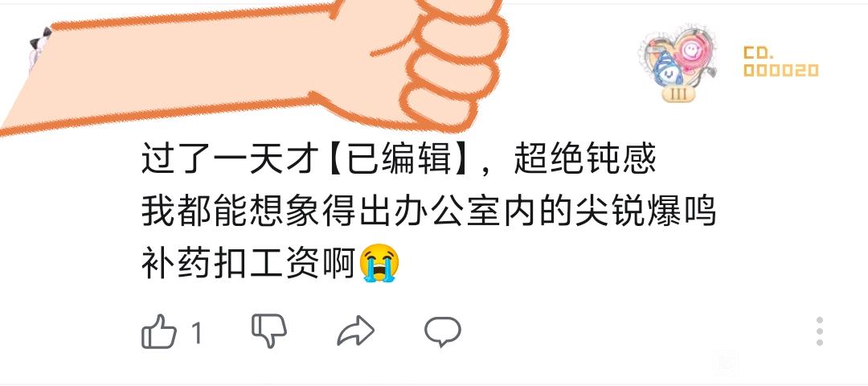Select the 【已编辑】 text in the comment
Viewport: 868px width, 386px height.
[x=399, y=159]
